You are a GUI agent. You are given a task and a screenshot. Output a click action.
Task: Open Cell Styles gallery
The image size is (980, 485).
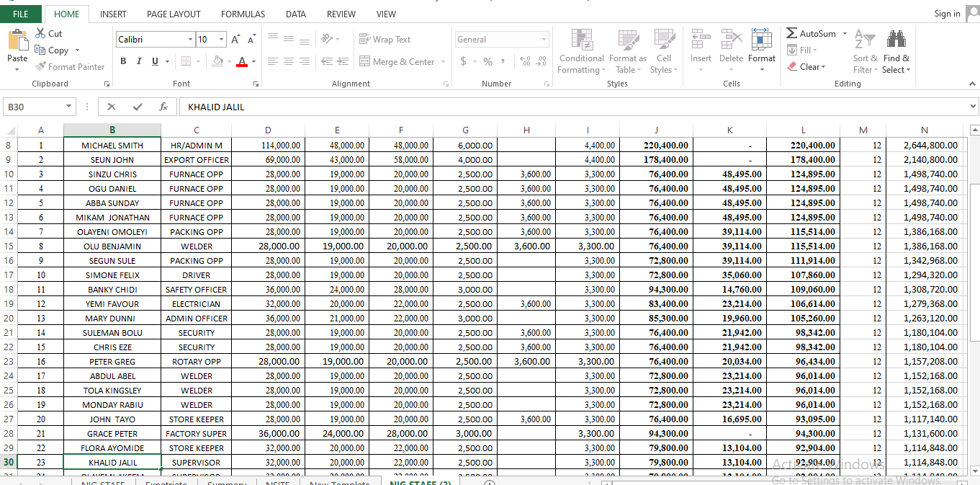[x=663, y=51]
